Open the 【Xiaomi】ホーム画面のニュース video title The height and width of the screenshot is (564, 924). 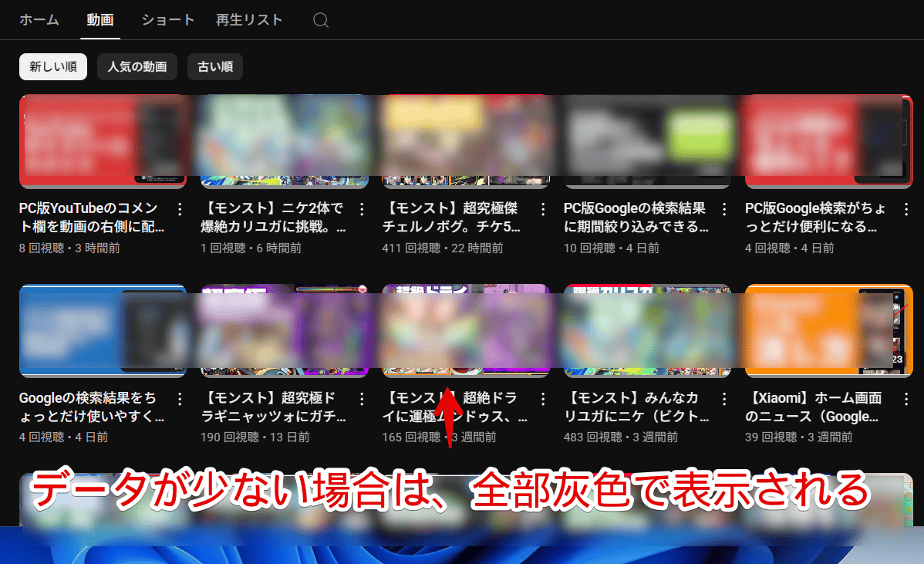816,407
